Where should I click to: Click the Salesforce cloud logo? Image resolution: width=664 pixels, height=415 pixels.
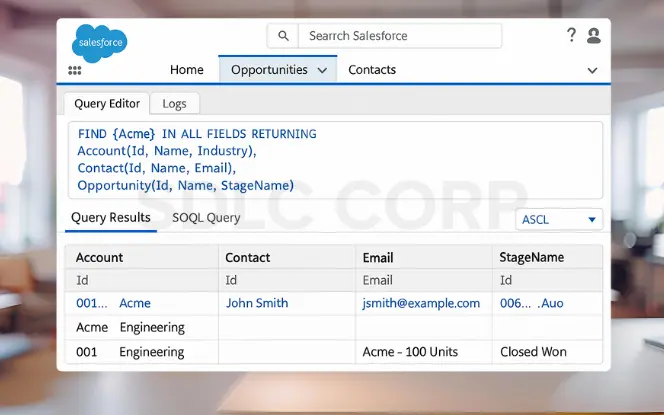point(100,43)
